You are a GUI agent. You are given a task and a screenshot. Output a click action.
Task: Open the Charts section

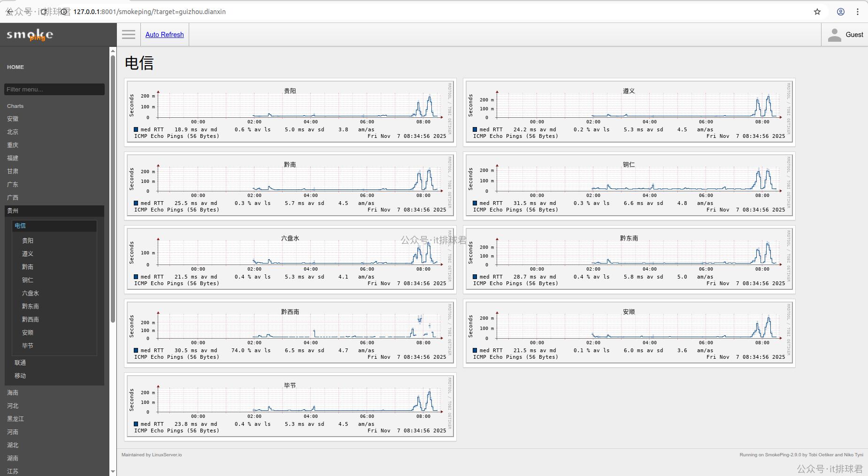15,106
